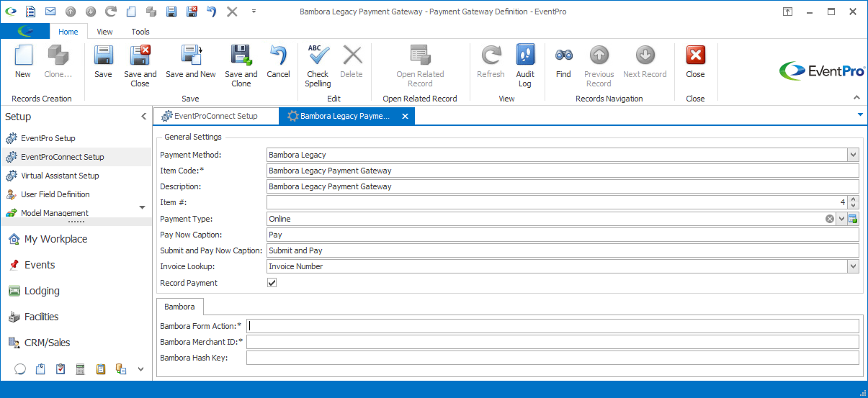Click the Bambora Hash Key input field
The width and height of the screenshot is (868, 398).
tap(552, 358)
